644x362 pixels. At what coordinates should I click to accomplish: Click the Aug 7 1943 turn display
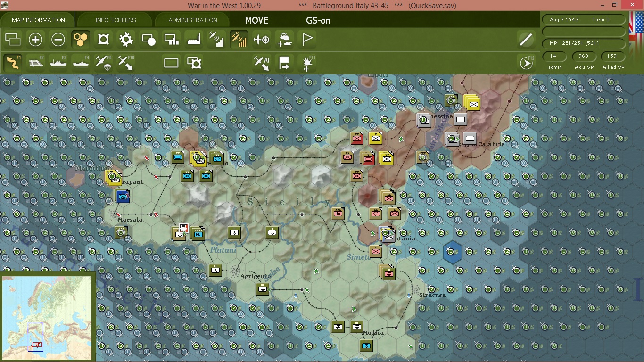pos(584,20)
